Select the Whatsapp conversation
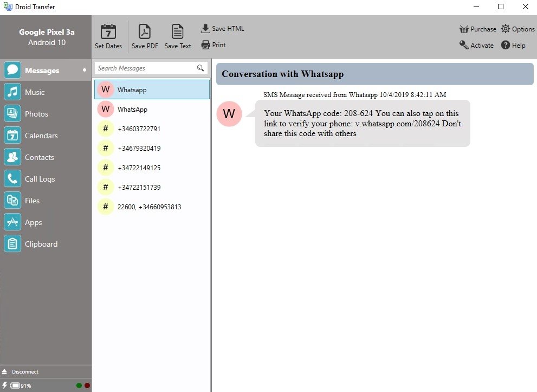 point(152,89)
